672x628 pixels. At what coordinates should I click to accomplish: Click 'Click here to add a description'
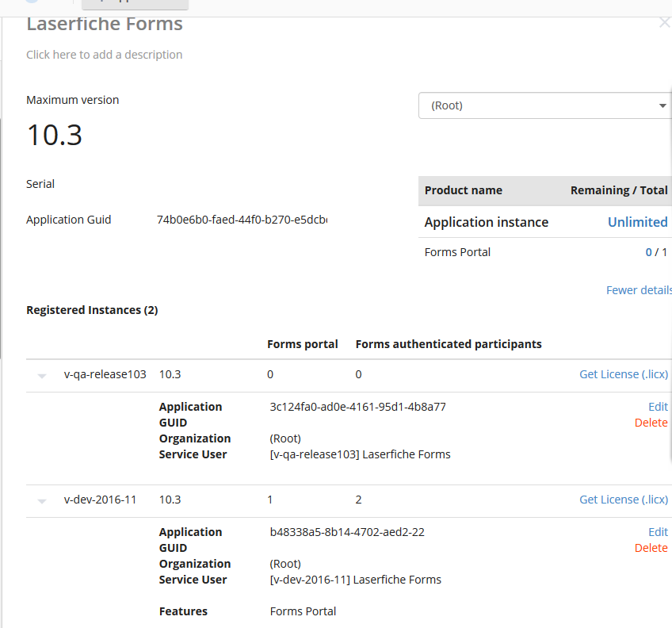point(104,55)
